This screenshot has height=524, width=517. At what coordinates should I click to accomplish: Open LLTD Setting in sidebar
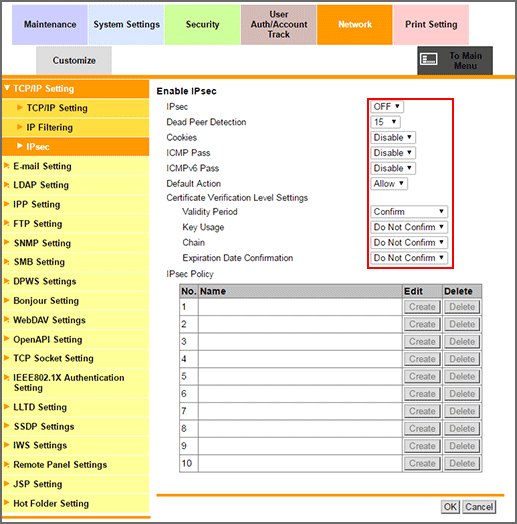76,407
